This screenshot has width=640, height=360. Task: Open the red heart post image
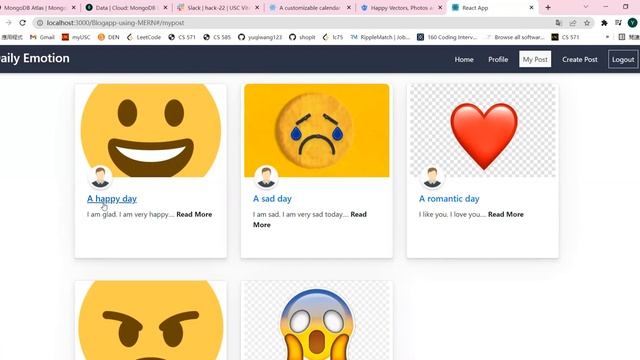[483, 131]
